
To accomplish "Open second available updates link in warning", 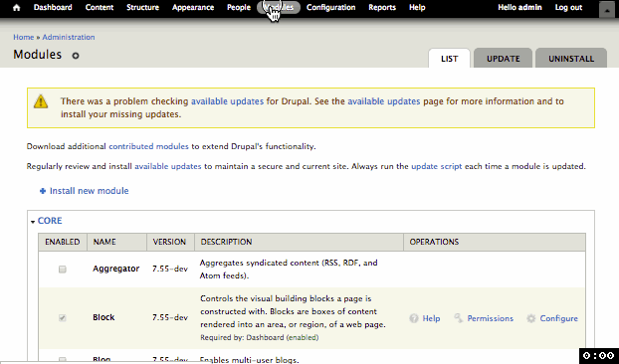I will (384, 101).
